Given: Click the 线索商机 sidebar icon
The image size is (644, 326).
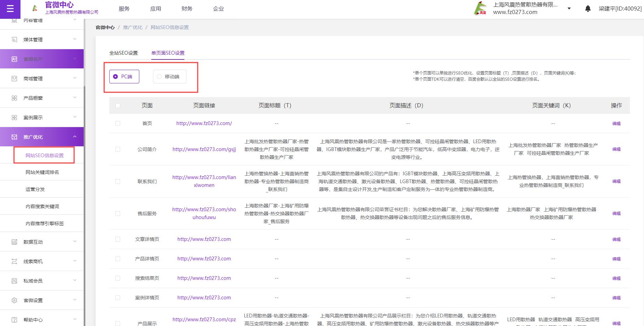Looking at the screenshot, I should [x=14, y=261].
